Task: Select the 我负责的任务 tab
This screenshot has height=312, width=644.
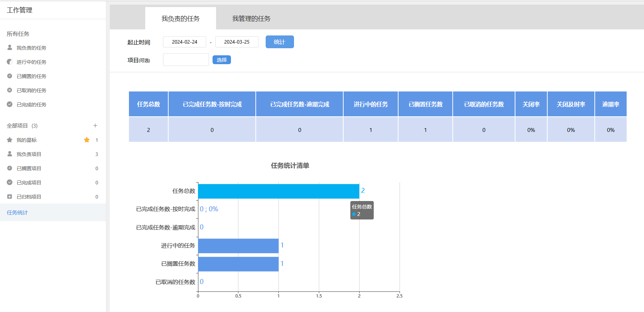Action: click(x=180, y=18)
